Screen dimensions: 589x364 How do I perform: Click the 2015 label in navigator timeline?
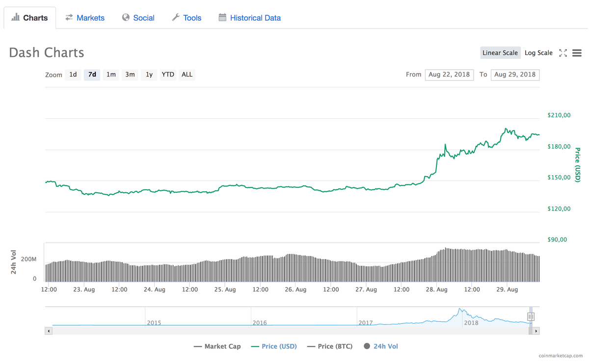154,323
